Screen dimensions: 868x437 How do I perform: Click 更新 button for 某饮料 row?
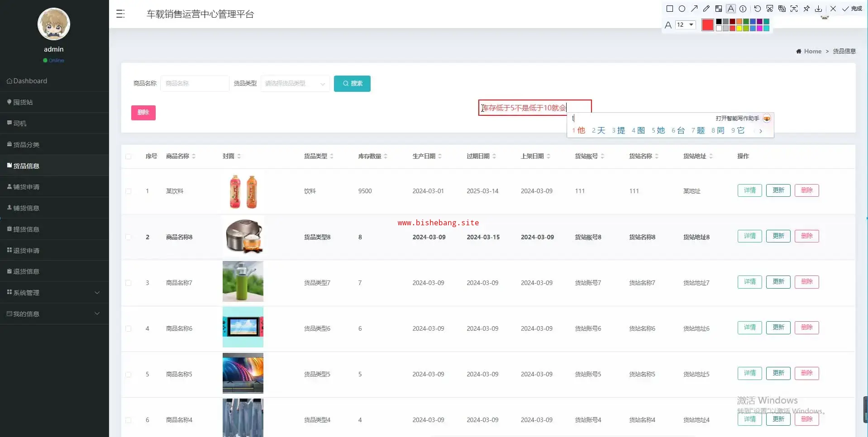pos(778,190)
